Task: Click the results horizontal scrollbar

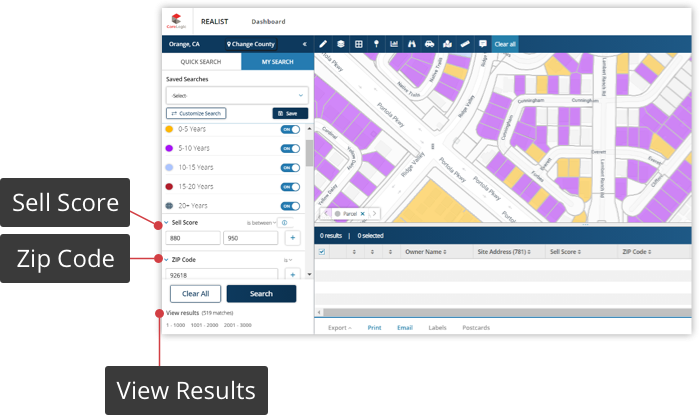Action: [507, 312]
